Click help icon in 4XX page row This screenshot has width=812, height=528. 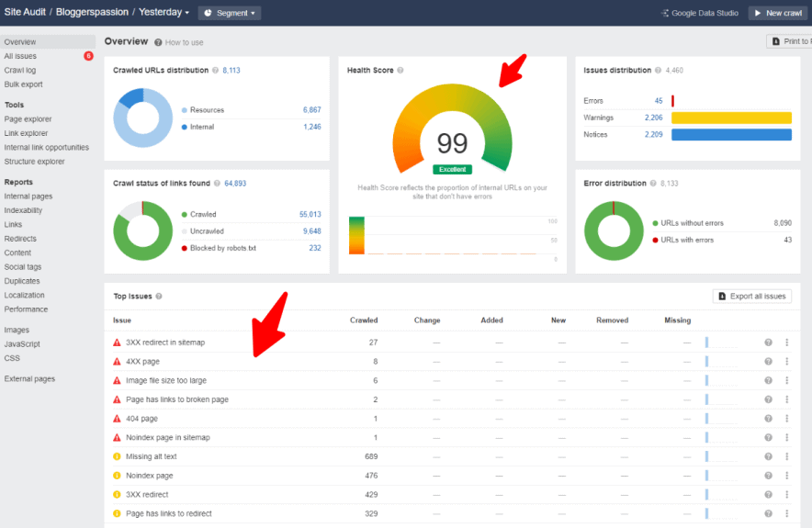coord(768,362)
